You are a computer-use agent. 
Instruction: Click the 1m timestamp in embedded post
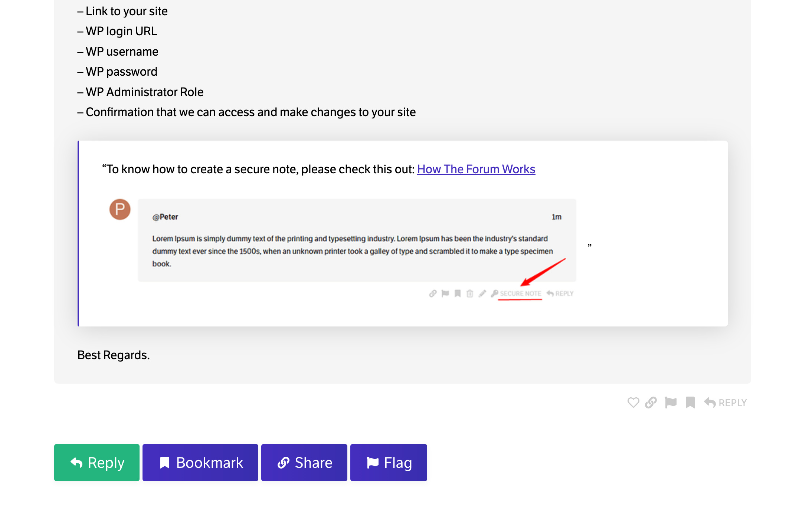pos(556,217)
